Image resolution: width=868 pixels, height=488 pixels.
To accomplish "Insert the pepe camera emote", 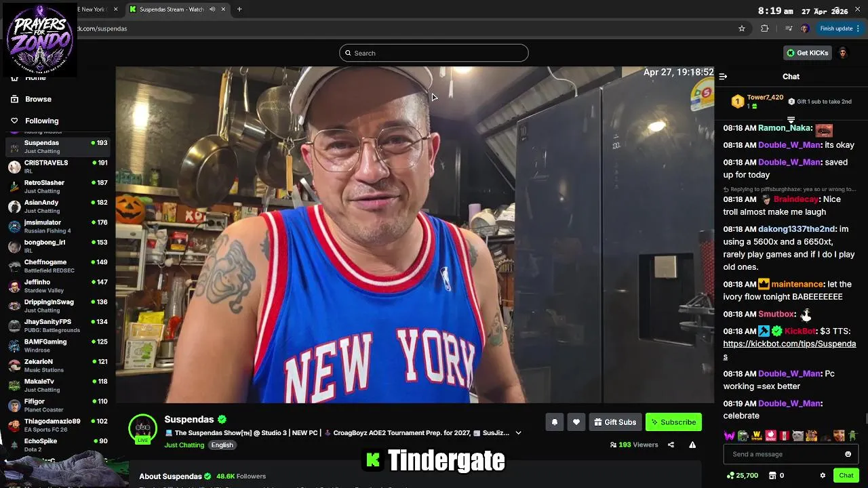I will pyautogui.click(x=743, y=436).
